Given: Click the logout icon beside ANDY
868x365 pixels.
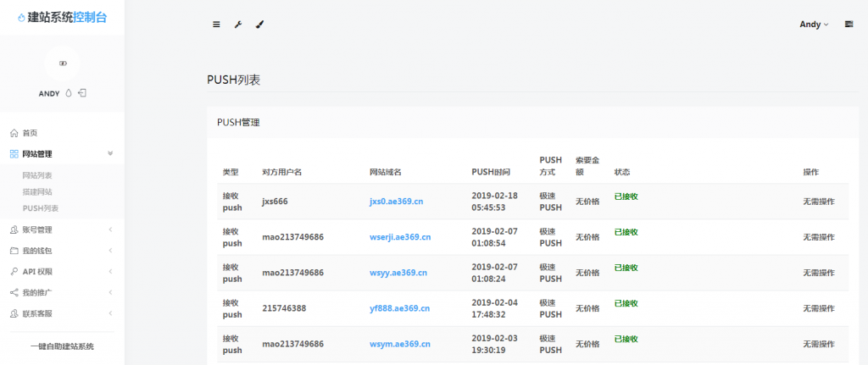Looking at the screenshot, I should [82, 93].
